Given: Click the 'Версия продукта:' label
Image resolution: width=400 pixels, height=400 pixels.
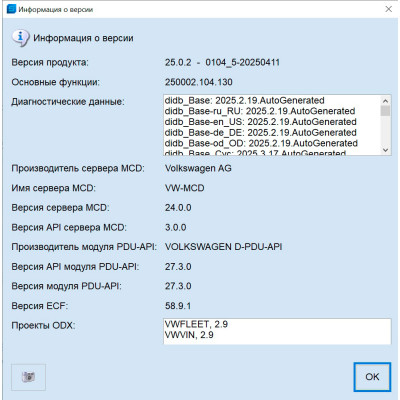Looking at the screenshot, I should pos(50,62).
